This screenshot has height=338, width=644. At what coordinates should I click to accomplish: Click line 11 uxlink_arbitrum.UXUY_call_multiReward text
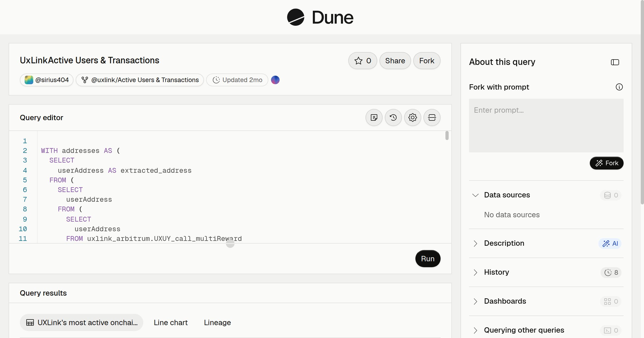(x=164, y=238)
